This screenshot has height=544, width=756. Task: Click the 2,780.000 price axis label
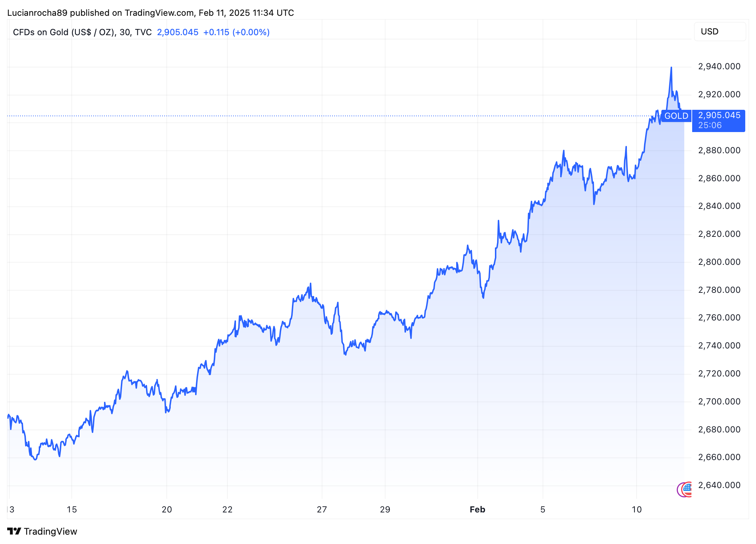pyautogui.click(x=719, y=290)
